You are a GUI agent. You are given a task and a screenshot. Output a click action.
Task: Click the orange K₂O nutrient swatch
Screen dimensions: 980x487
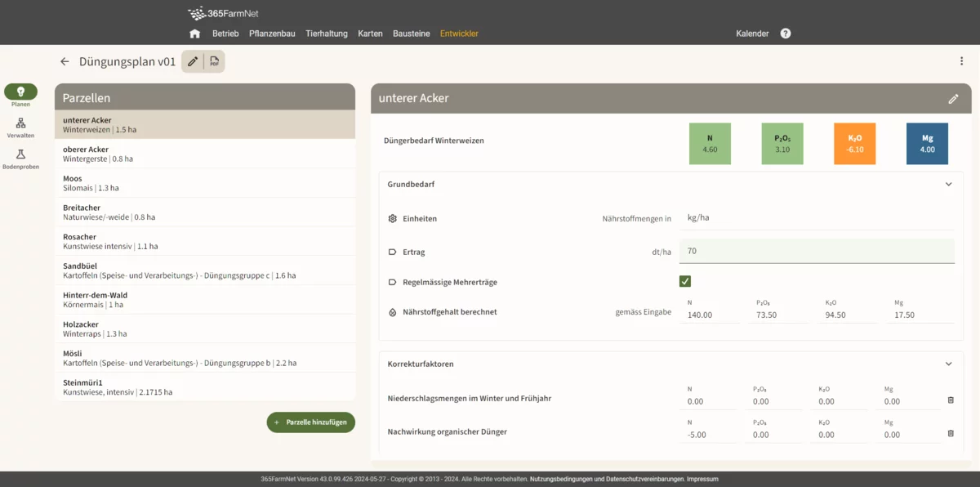pyautogui.click(x=855, y=144)
